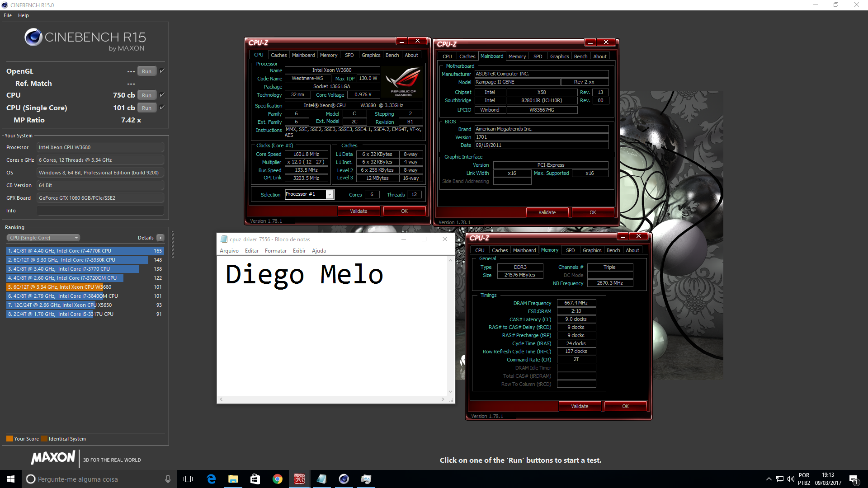The width and height of the screenshot is (868, 488).
Task: Click the Cortana circle icon
Action: click(x=31, y=479)
